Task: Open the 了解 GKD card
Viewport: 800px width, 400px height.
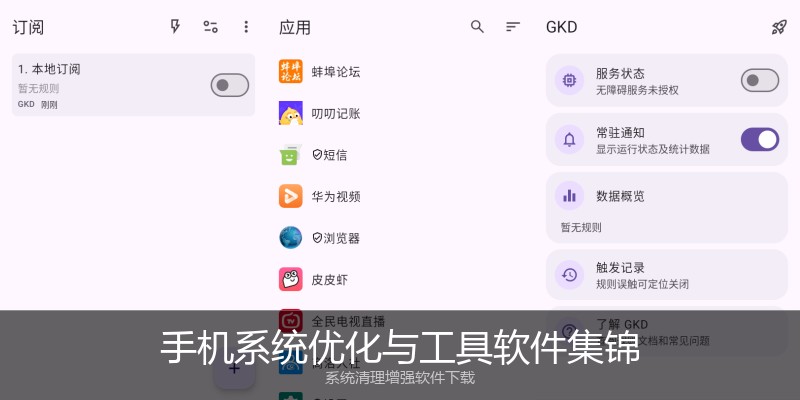Action: pyautogui.click(x=667, y=332)
